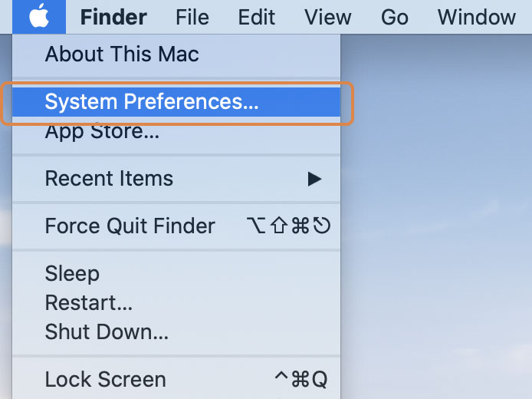Choose About This Mac
The image size is (532, 399).
click(176, 54)
